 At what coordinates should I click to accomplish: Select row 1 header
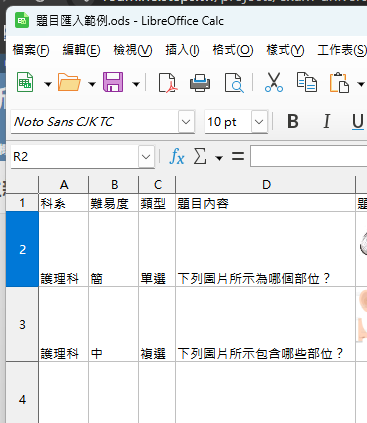click(22, 203)
